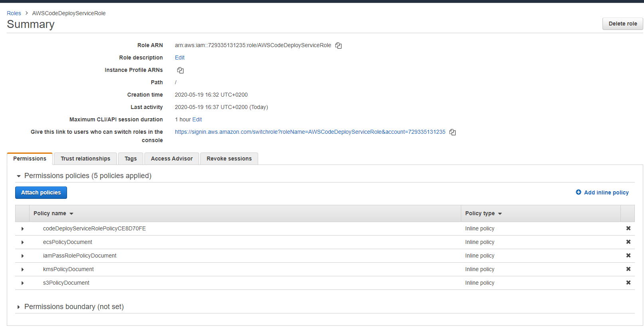
Task: Click the Last activity timestamp
Action: [x=221, y=107]
